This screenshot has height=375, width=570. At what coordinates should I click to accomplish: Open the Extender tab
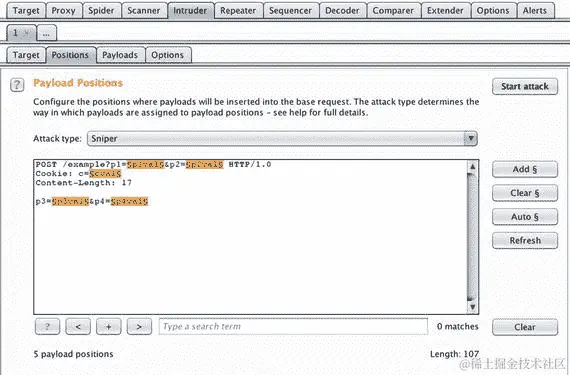(x=446, y=11)
